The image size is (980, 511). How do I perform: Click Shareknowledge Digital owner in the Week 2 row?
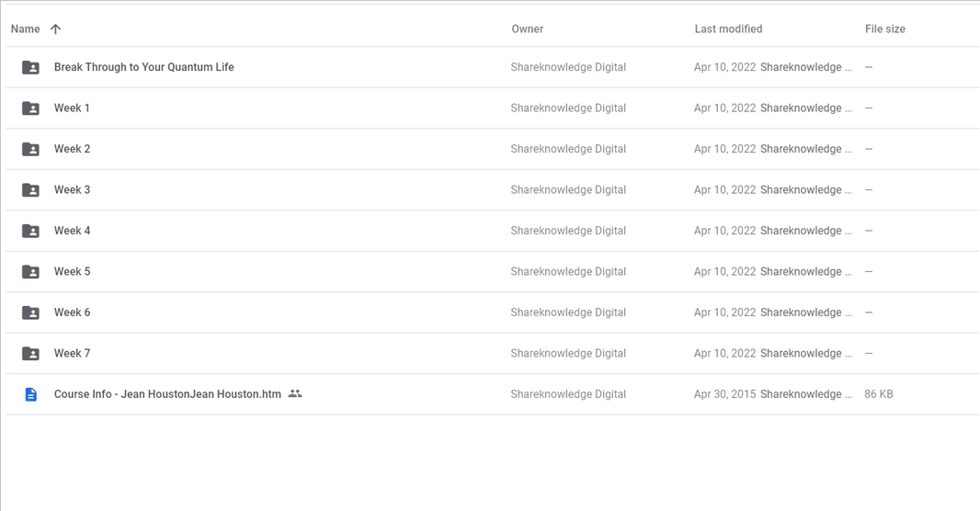pos(568,149)
